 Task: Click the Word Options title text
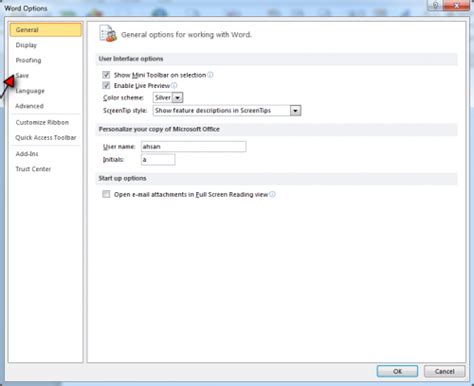pyautogui.click(x=26, y=8)
